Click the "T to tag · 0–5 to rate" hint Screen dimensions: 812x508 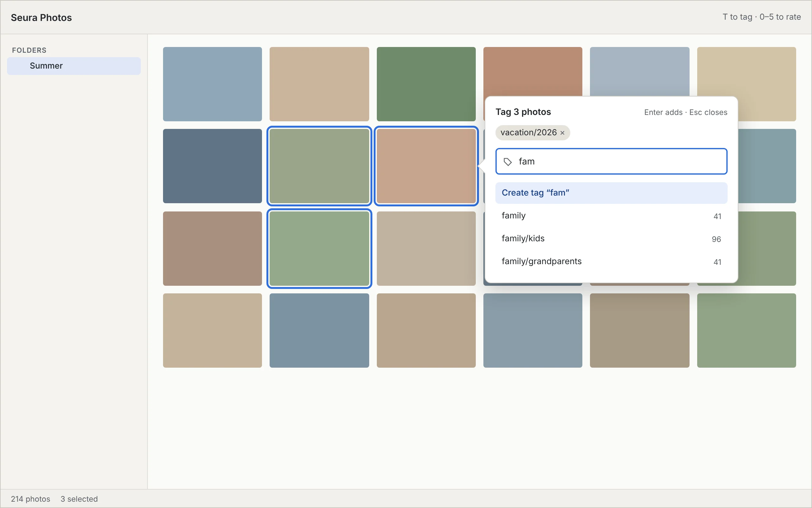pyautogui.click(x=762, y=17)
